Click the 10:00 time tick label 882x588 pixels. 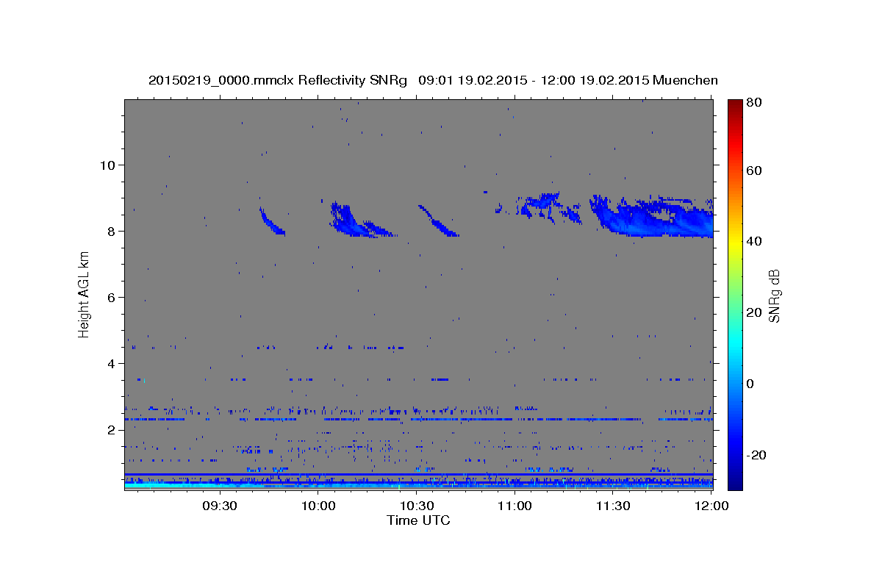click(x=319, y=506)
